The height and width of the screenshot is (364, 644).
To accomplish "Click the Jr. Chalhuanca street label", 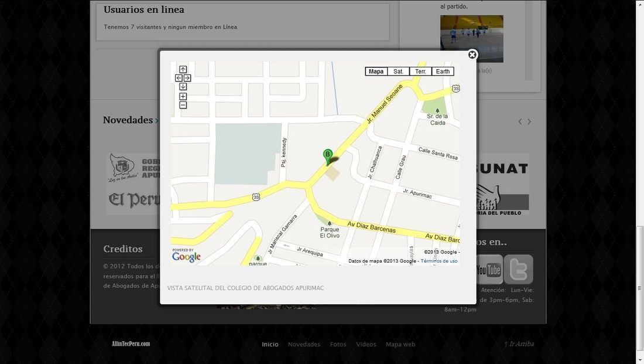I will click(x=375, y=162).
